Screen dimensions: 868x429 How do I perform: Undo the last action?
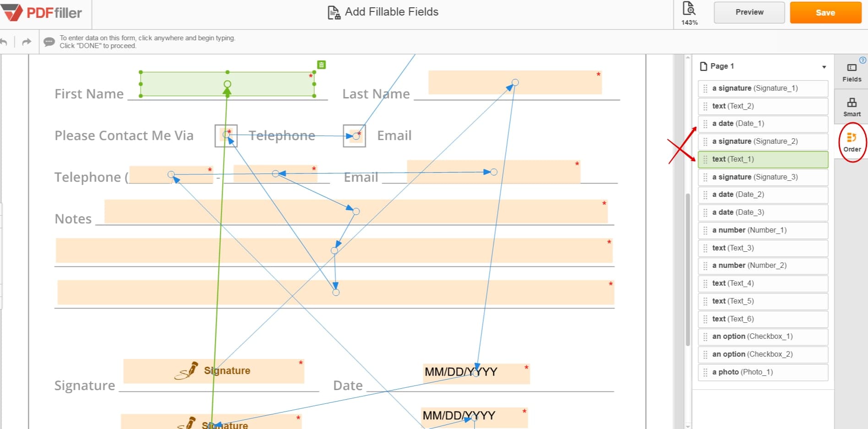(4, 42)
